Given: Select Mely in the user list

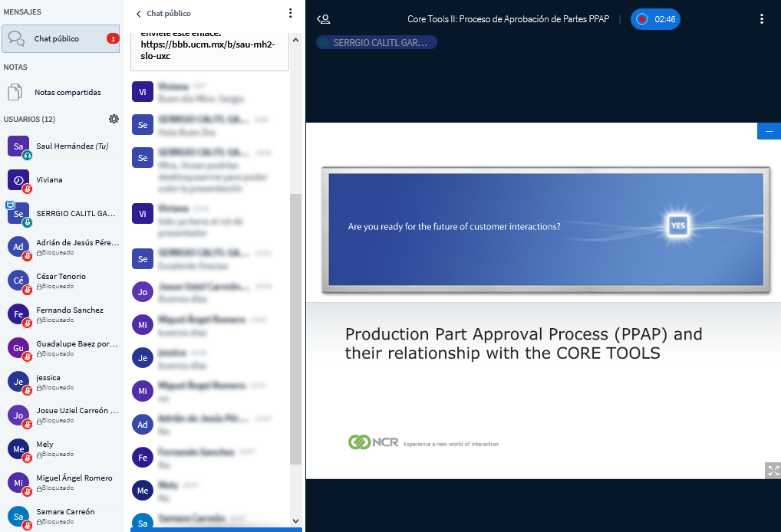Looking at the screenshot, I should [x=62, y=449].
